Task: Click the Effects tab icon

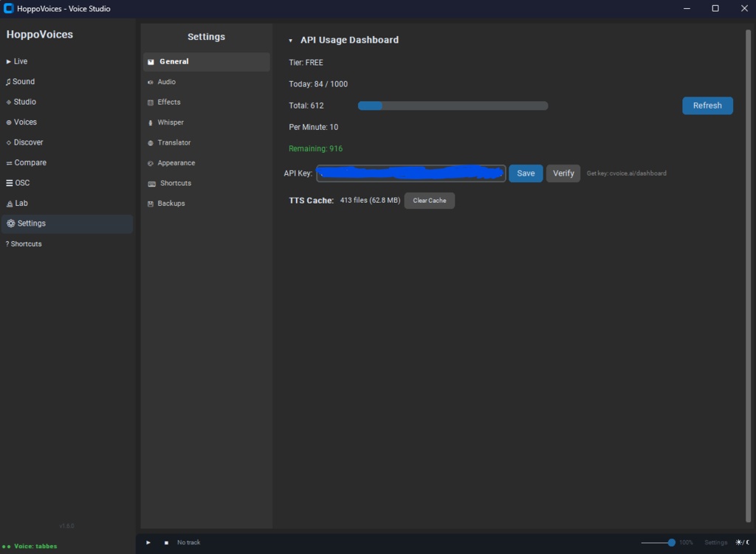Action: coord(151,103)
